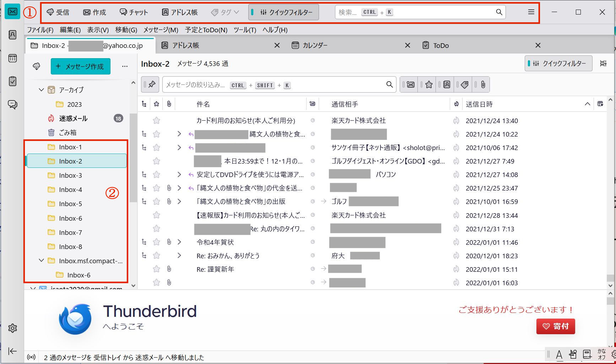The image size is (616, 364).
Task: Open the calendar space in left sidebar
Action: coord(12,58)
